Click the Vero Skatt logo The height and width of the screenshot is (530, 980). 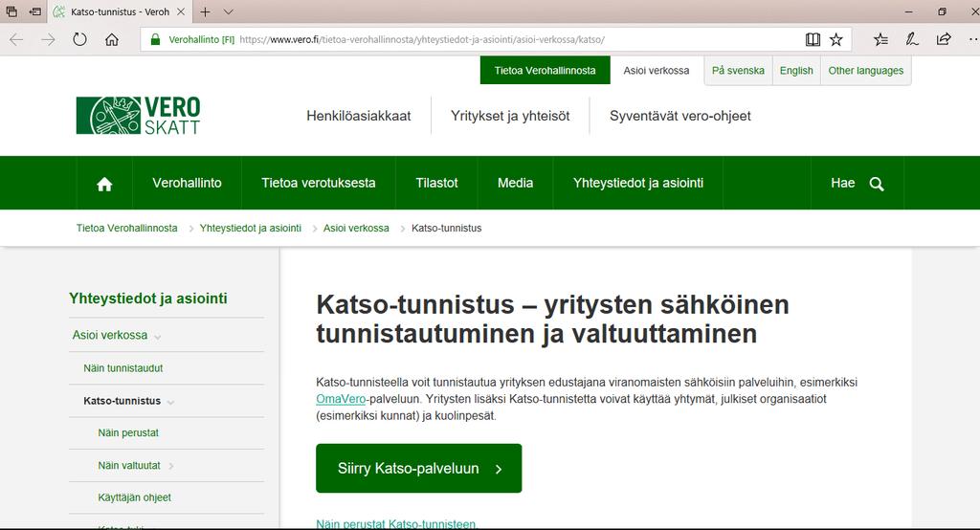click(138, 116)
